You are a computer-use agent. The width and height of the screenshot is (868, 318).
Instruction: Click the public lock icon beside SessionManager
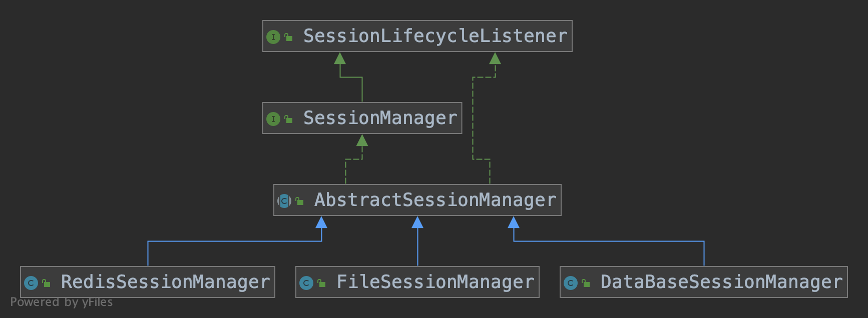pyautogui.click(x=288, y=119)
